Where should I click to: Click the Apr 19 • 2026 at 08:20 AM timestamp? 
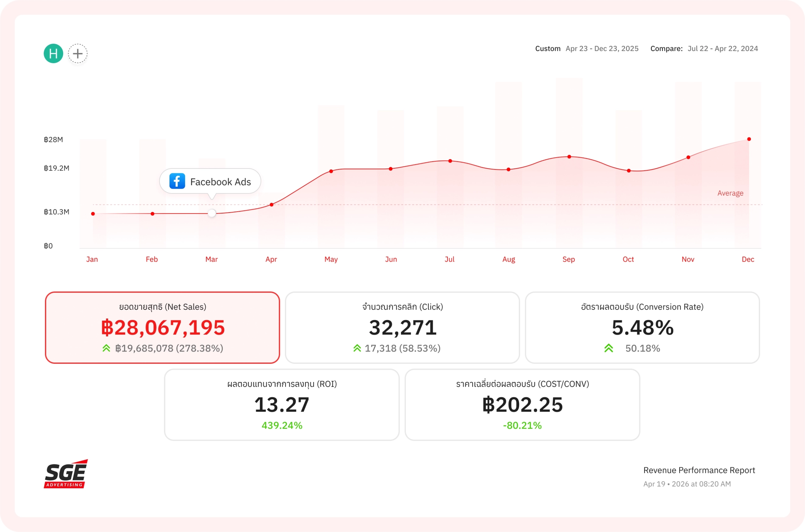pyautogui.click(x=687, y=484)
